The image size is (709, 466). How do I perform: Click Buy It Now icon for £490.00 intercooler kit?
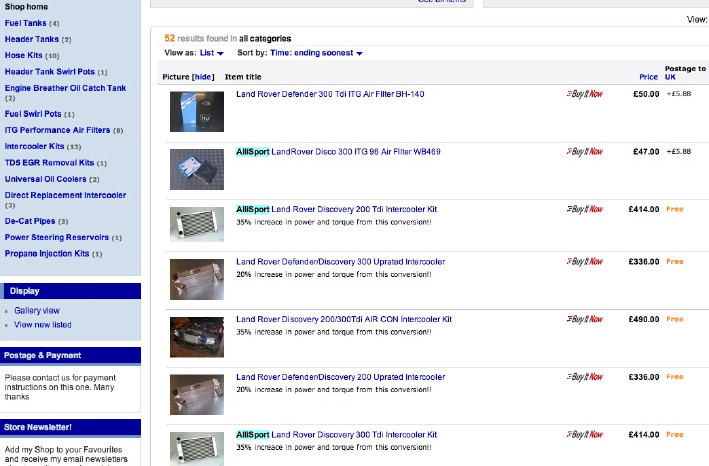[585, 320]
